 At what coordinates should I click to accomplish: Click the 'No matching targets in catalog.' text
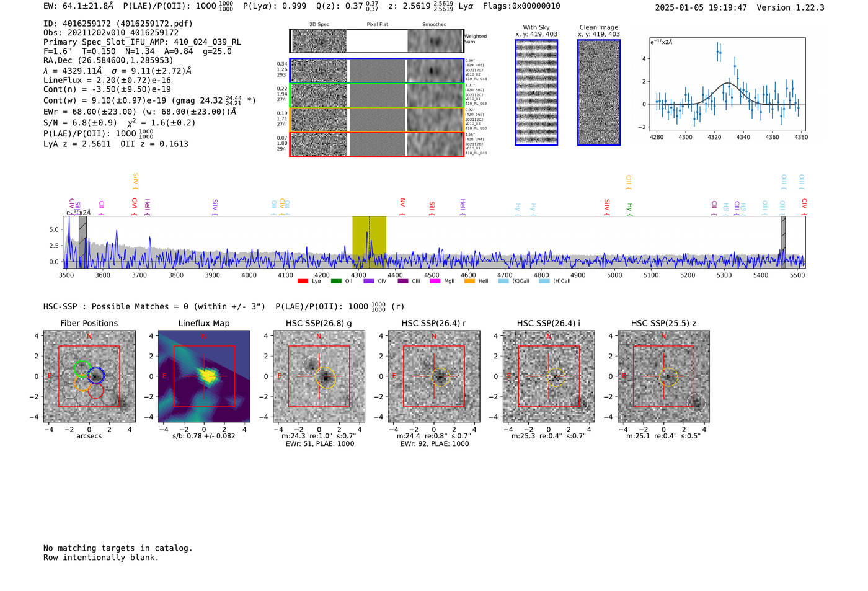pyautogui.click(x=118, y=548)
